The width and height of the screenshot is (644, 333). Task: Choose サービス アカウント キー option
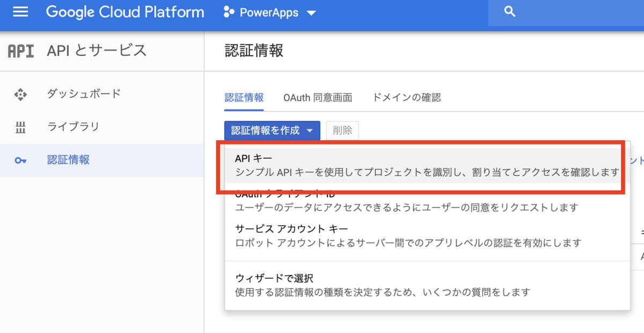point(427,235)
